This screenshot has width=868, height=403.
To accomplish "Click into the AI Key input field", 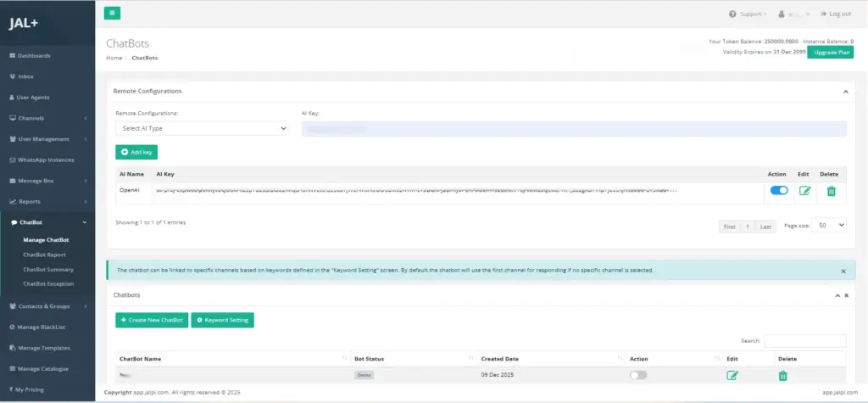I will pyautogui.click(x=574, y=129).
